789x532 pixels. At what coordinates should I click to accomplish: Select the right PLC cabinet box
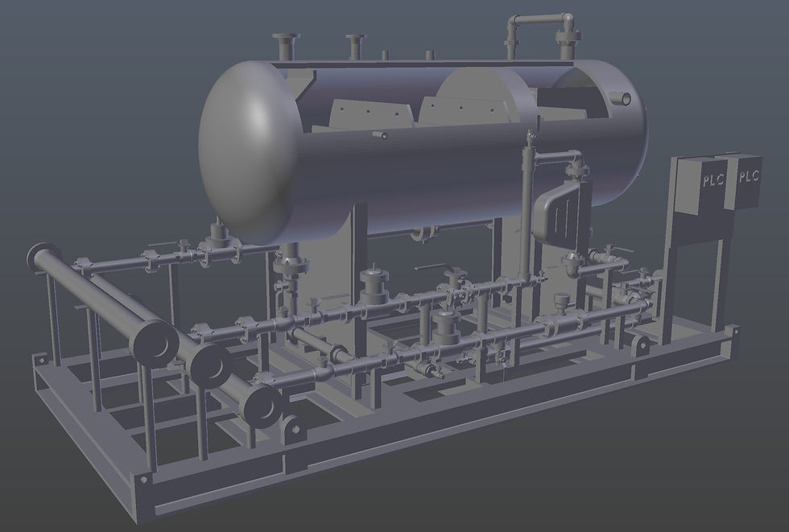tap(744, 181)
